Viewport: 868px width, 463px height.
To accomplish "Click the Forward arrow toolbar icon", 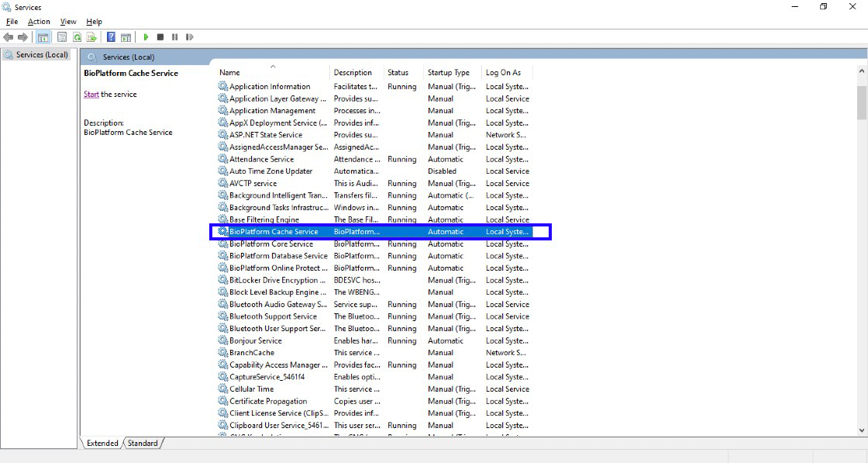I will (22, 37).
